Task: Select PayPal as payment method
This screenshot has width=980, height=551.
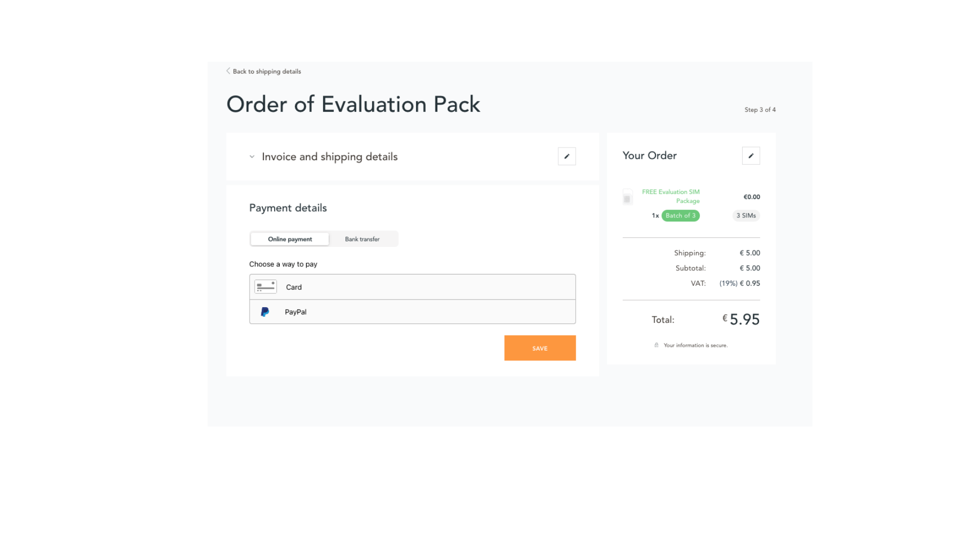Action: 412,312
